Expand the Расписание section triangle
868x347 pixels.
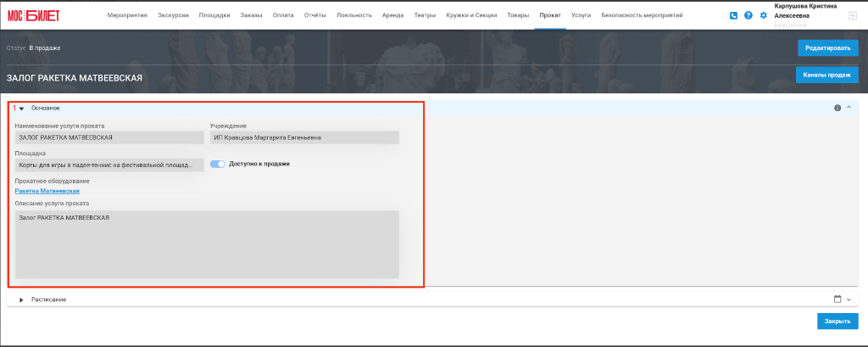pos(21,299)
